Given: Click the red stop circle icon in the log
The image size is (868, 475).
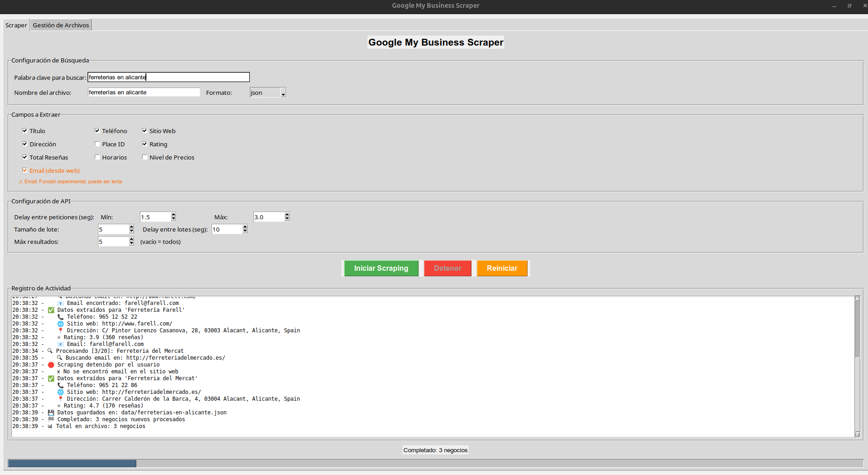Looking at the screenshot, I should click(51, 365).
